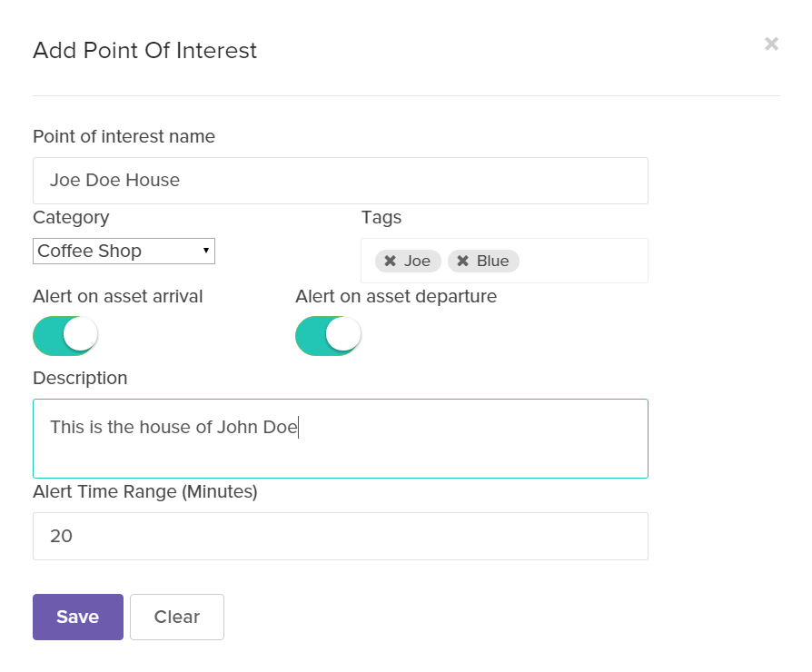This screenshot has height=672, width=812.
Task: Disable the Alert on asset arrival switch
Action: tap(65, 336)
